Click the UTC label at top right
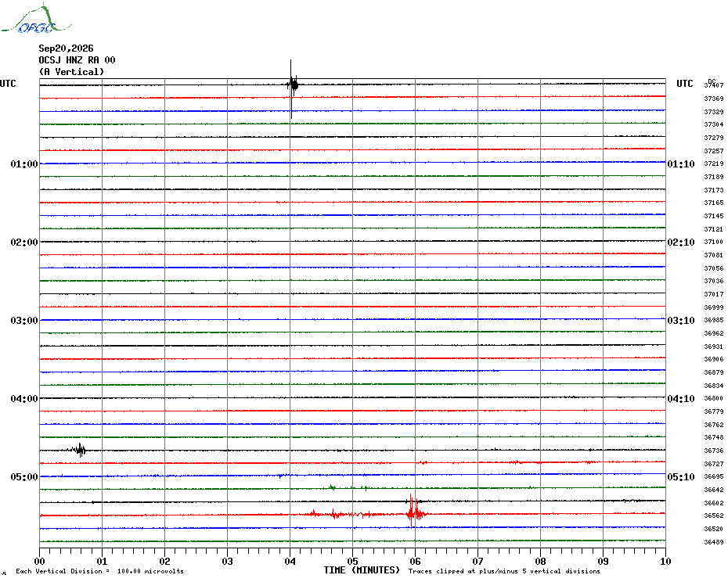728x582 pixels. (684, 84)
